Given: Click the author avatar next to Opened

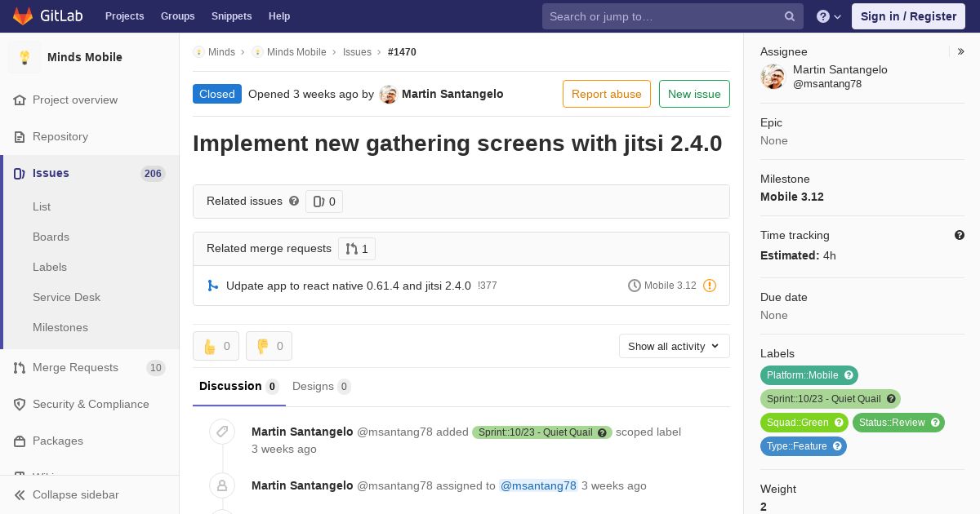Looking at the screenshot, I should tap(389, 94).
